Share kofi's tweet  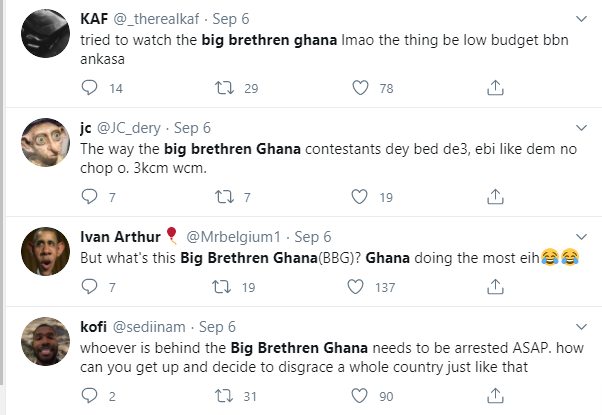point(494,396)
